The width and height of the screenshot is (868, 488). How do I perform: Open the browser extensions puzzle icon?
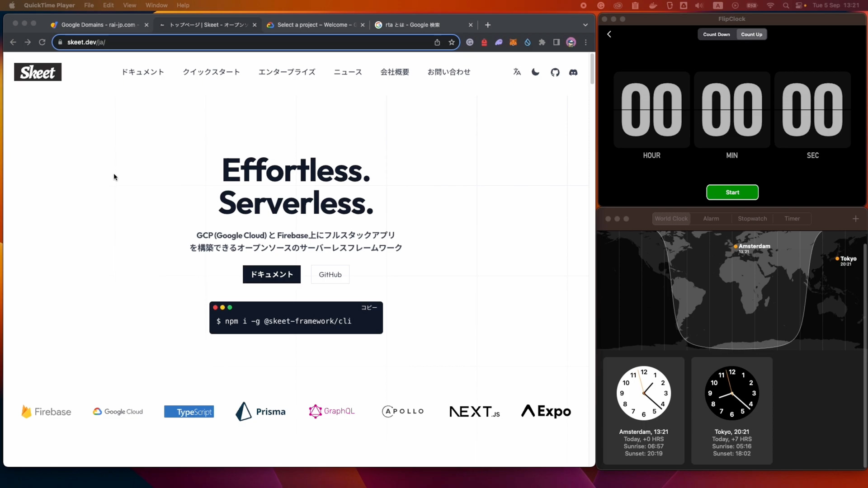click(x=542, y=42)
